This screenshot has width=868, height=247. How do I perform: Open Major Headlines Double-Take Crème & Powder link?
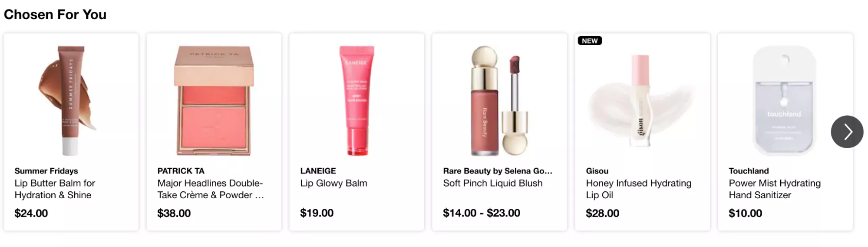coord(211,189)
